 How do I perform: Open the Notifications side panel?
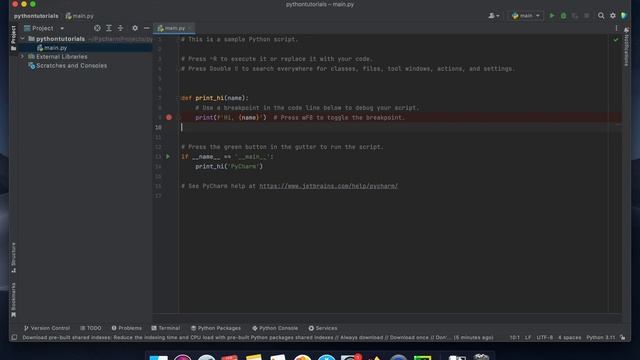(626, 48)
